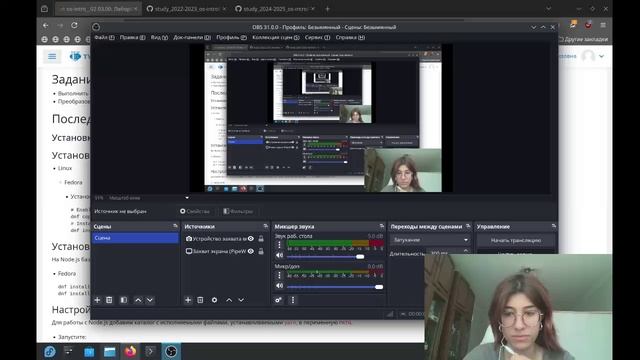Click the Свойства button
The width and height of the screenshot is (640, 360).
point(195,211)
